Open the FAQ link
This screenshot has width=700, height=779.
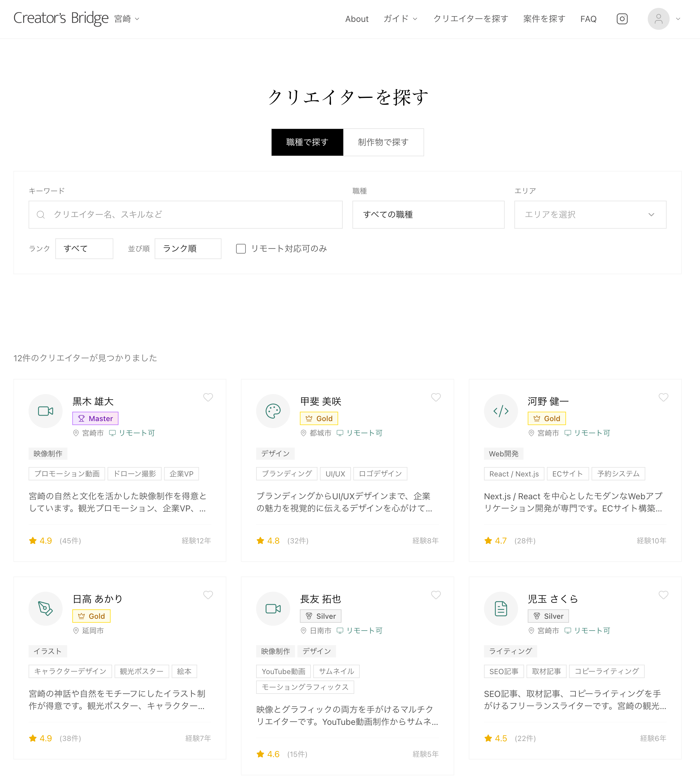pyautogui.click(x=588, y=19)
